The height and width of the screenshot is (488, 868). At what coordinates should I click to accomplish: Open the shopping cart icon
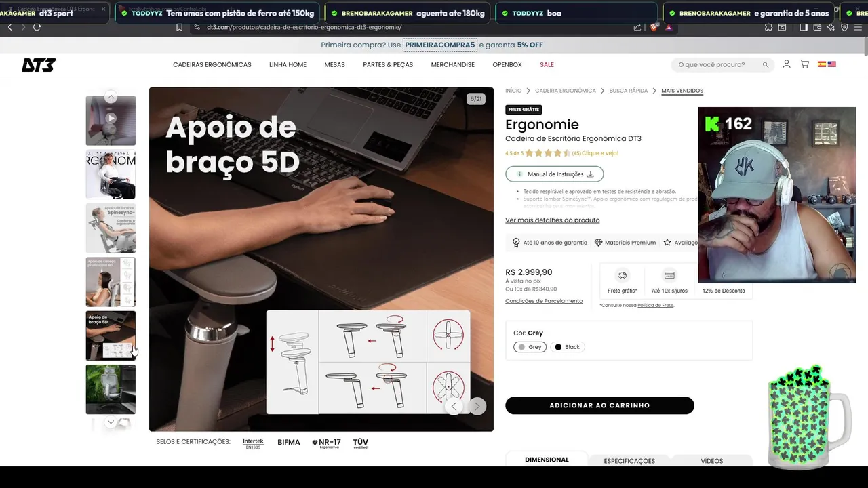pyautogui.click(x=805, y=64)
